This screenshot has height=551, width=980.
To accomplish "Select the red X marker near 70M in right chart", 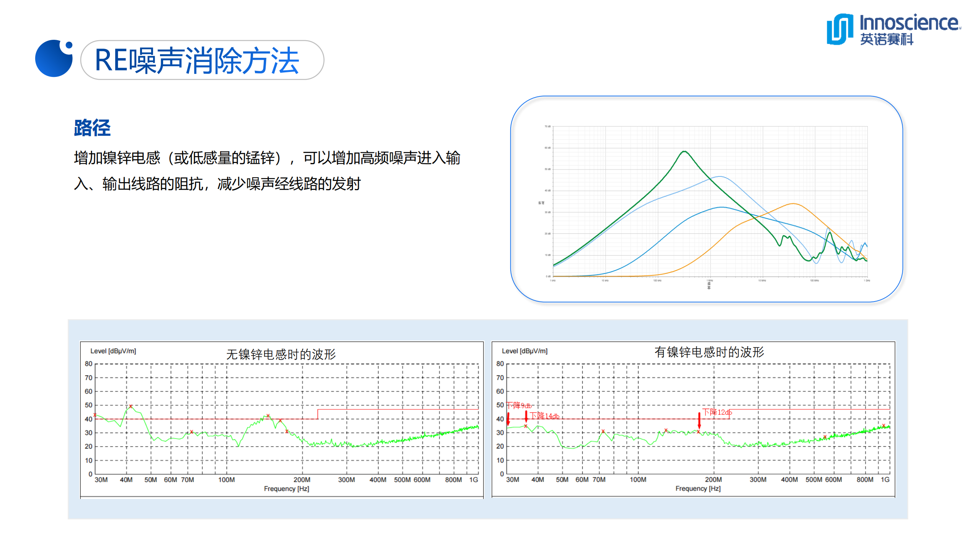I will 603,431.
